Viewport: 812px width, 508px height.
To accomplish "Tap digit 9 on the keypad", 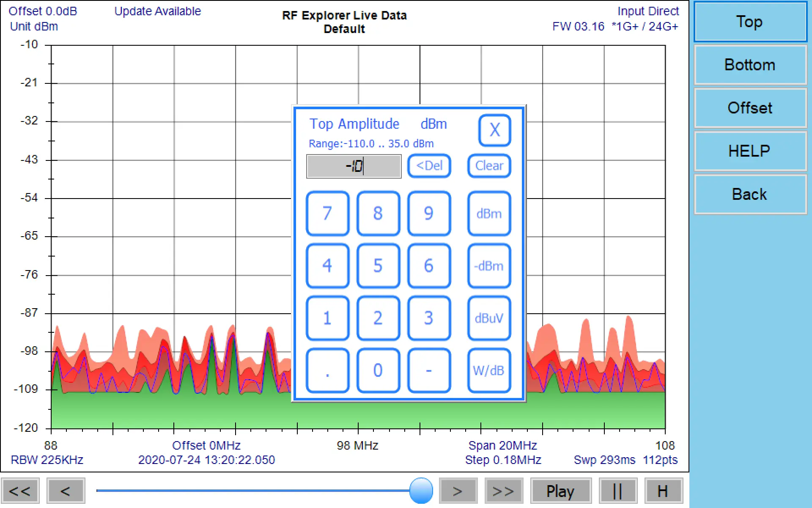I will [x=429, y=213].
